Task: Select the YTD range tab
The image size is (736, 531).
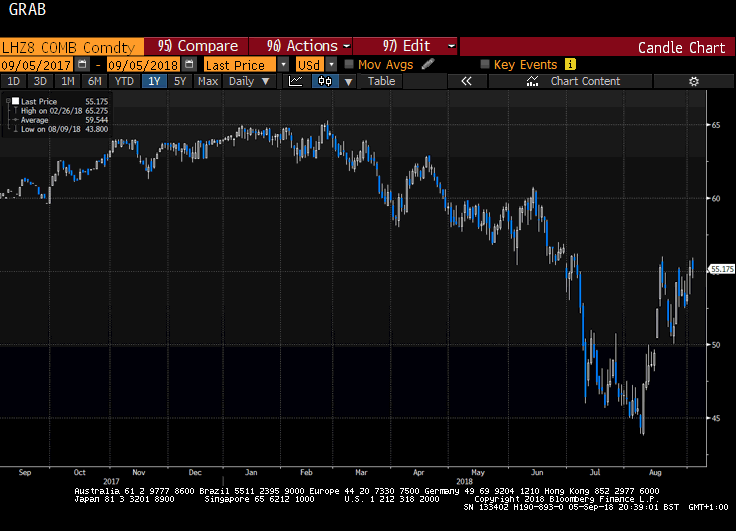Action: coord(124,81)
